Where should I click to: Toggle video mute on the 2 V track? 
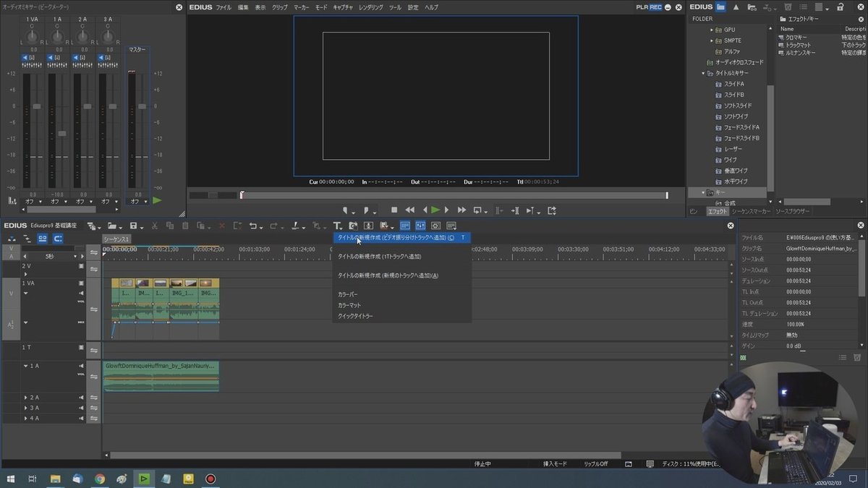click(x=81, y=266)
